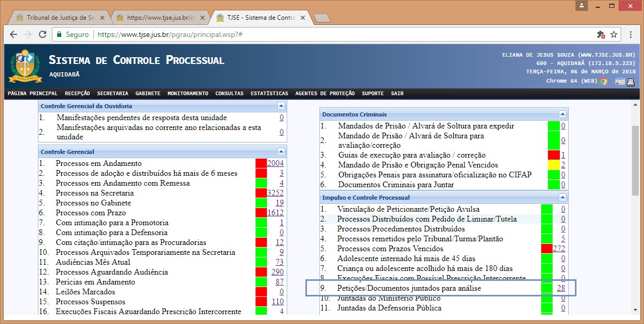Collapse Controle Gerencial da Ouvidoria panel
The height and width of the screenshot is (324, 644).
click(281, 106)
